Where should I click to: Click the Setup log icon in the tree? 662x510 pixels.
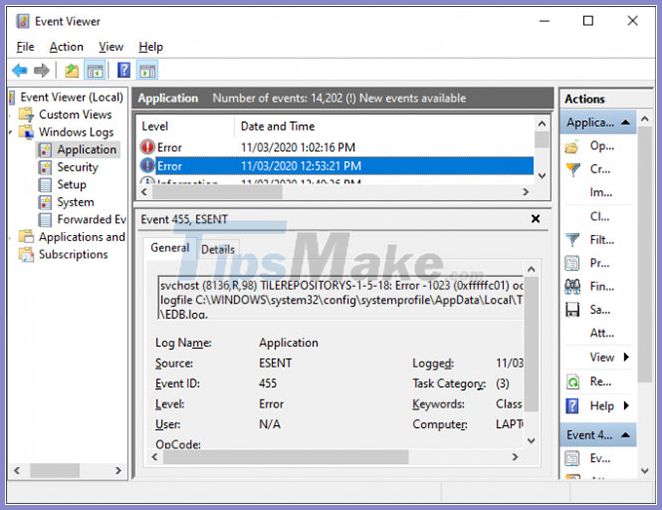45,185
